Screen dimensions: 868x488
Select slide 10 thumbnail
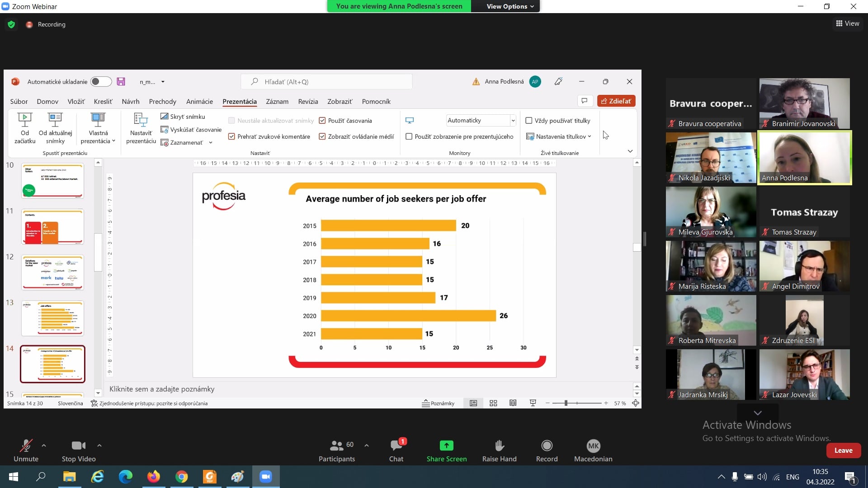pos(52,181)
